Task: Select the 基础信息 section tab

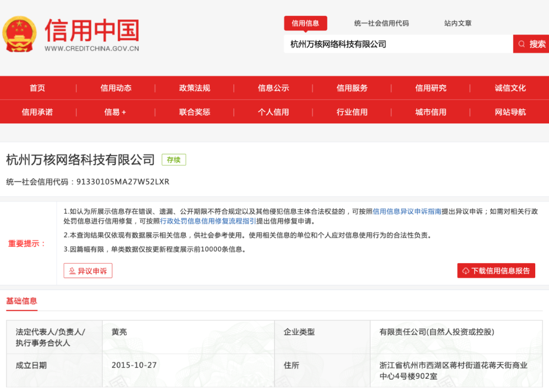Action: 21,301
